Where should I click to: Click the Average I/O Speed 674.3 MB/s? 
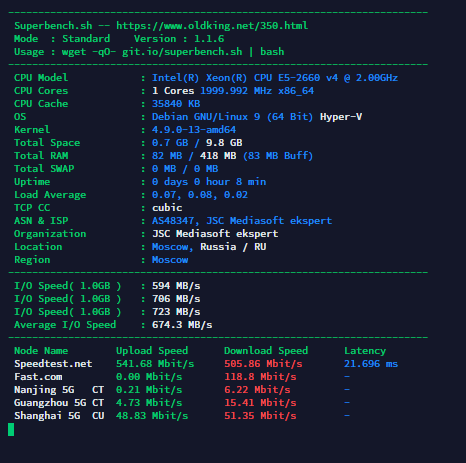[182, 325]
